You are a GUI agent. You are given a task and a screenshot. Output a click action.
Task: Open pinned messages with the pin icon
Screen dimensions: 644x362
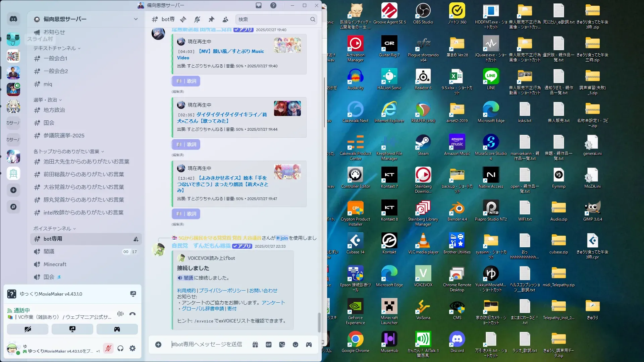[x=211, y=19]
